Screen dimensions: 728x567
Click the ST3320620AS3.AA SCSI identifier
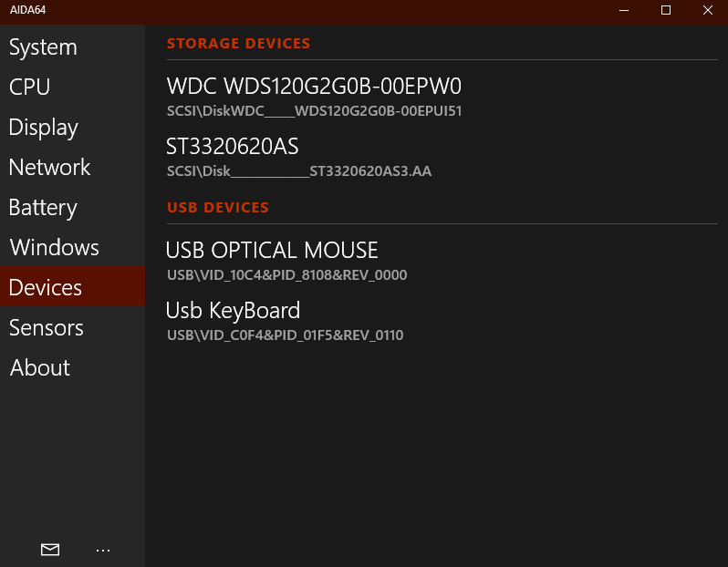coord(299,171)
